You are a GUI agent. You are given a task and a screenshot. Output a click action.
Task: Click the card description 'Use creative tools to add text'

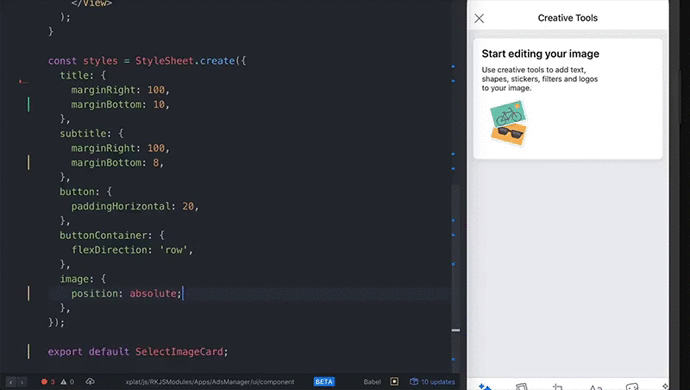click(x=540, y=79)
